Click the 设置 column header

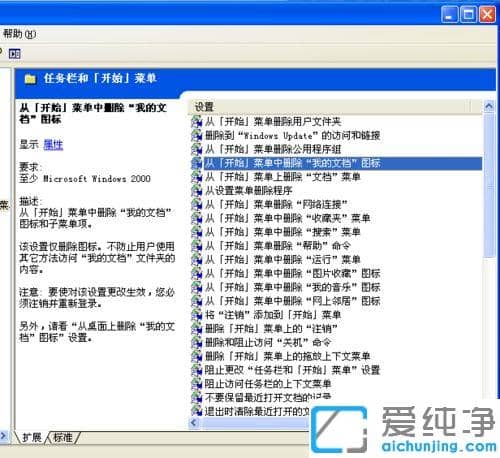point(330,107)
